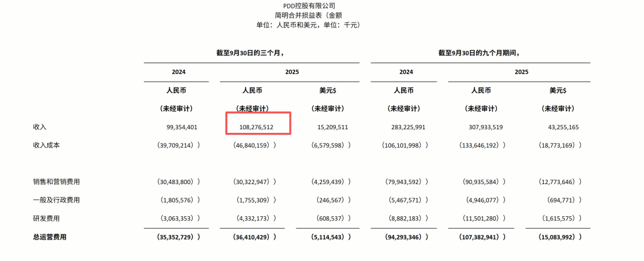Select the 收入成本 row label
Screen dimensions: 644x261
47,145
